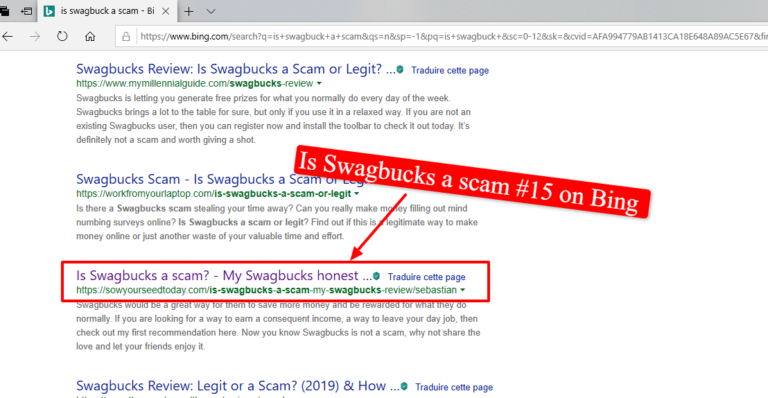Image resolution: width=768 pixels, height=398 pixels.
Task: Click the forward navigation arrow
Action: click(x=34, y=36)
